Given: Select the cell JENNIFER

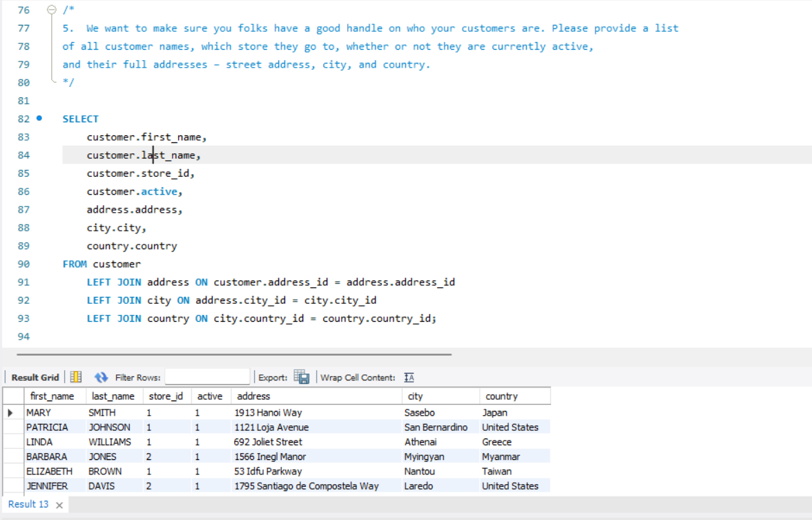Looking at the screenshot, I should pos(55,486).
